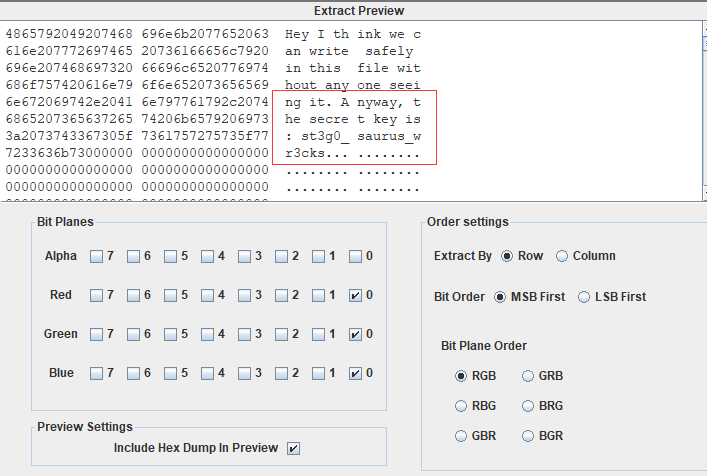Select Blue bit plane 1
Viewport: 707px width, 476px height.
click(318, 373)
